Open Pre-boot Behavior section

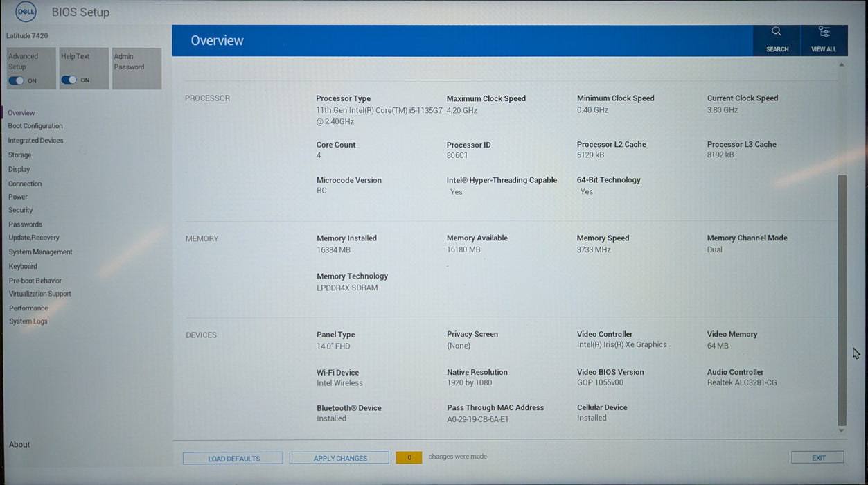[x=35, y=281]
